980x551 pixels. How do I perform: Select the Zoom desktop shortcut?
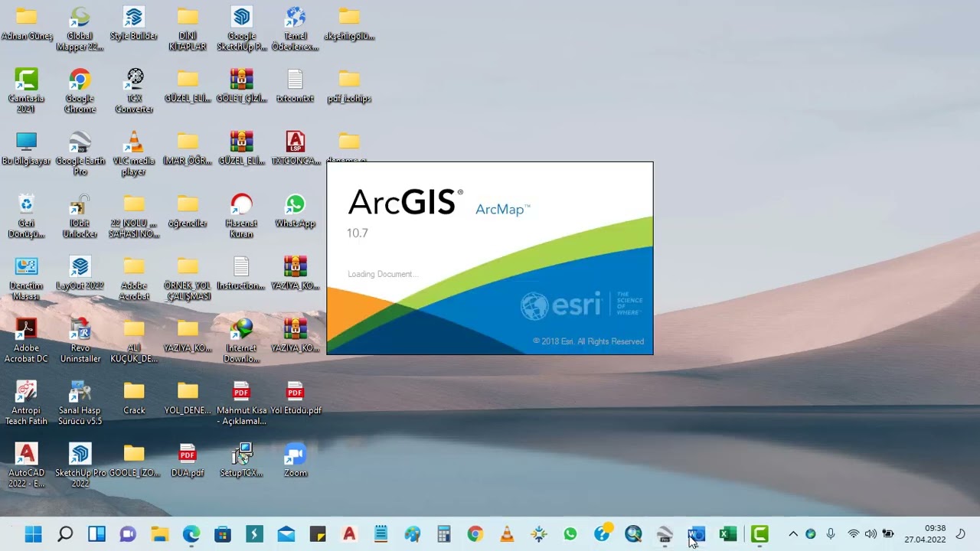point(295,461)
